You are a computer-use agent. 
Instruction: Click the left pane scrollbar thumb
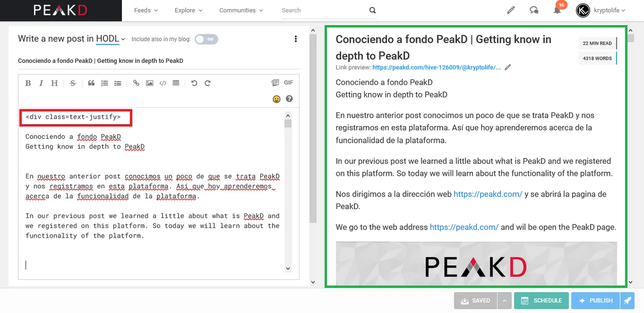[x=313, y=128]
